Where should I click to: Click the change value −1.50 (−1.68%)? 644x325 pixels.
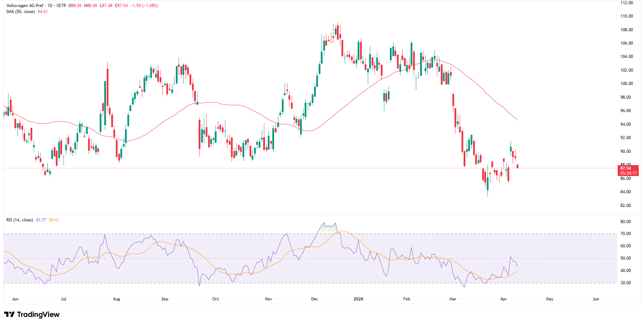click(x=144, y=6)
